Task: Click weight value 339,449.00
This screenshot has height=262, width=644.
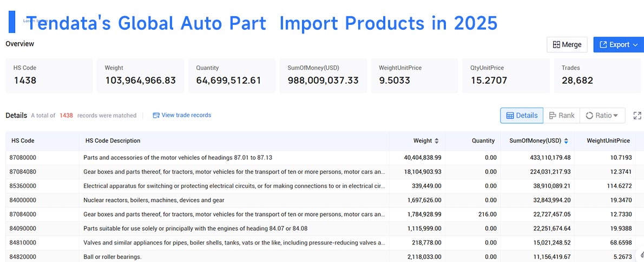Action: [427, 186]
